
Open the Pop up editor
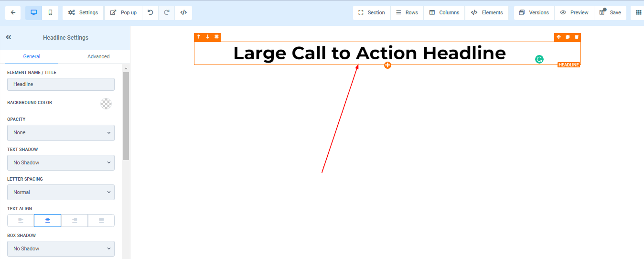[123, 13]
